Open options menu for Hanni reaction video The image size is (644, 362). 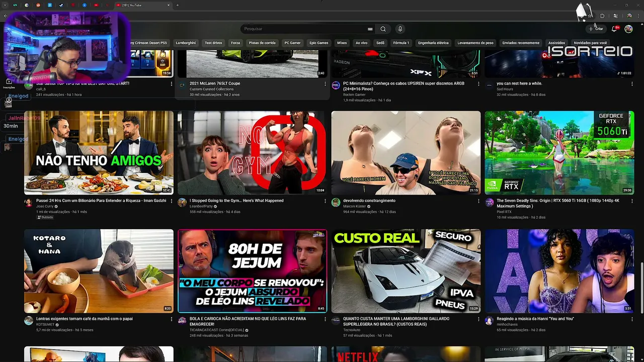point(632,319)
